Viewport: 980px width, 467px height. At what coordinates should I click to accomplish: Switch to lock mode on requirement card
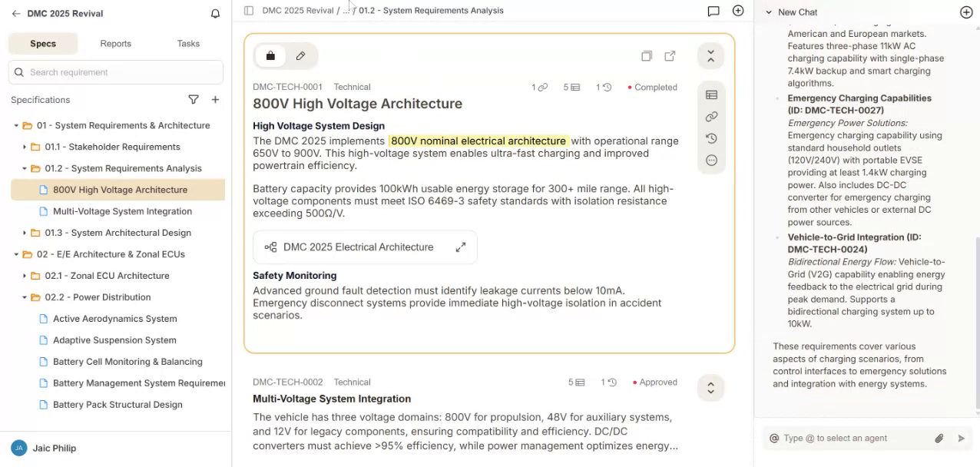coord(270,56)
